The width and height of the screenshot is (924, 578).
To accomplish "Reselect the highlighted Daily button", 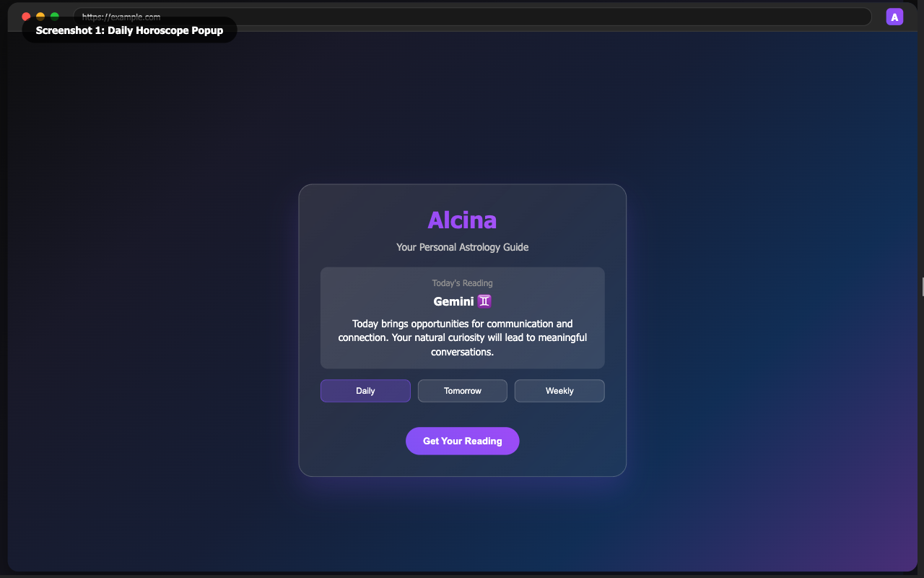I will 365,390.
